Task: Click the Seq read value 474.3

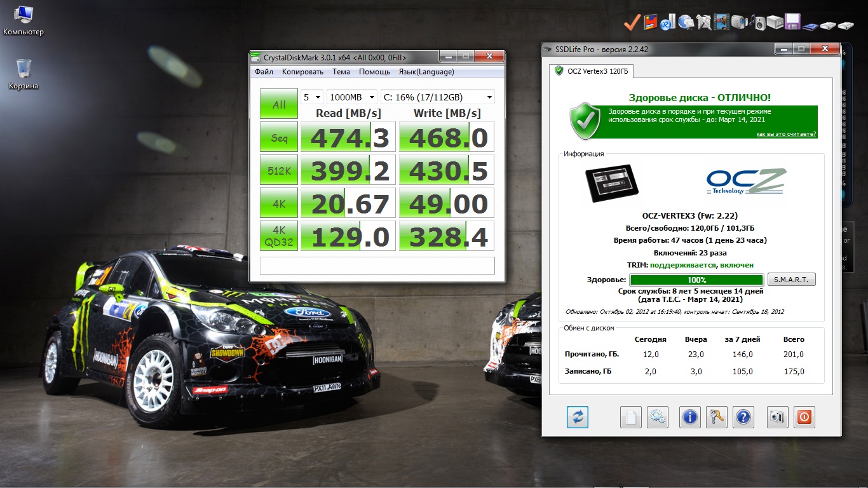Action: click(x=348, y=137)
